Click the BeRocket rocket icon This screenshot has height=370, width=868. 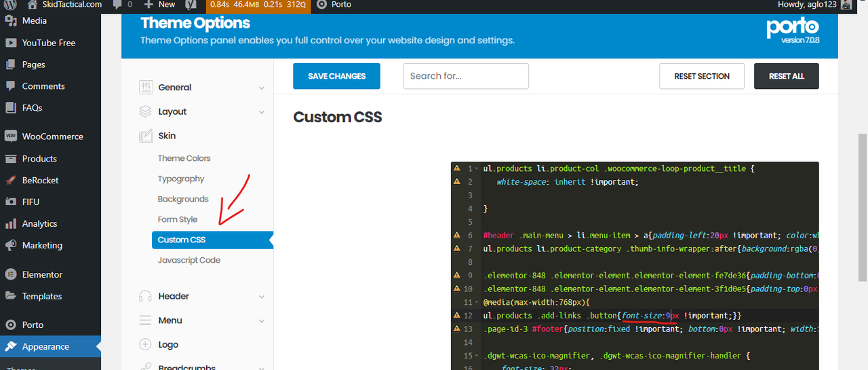tap(10, 181)
